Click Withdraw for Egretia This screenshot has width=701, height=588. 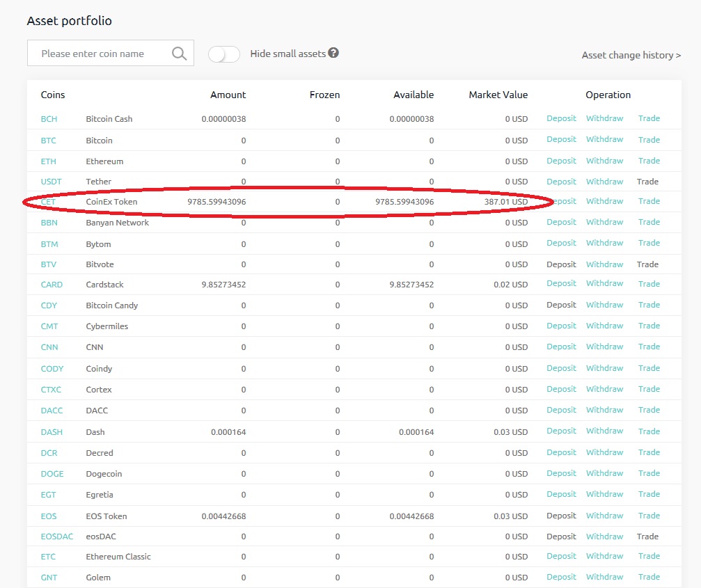click(604, 494)
